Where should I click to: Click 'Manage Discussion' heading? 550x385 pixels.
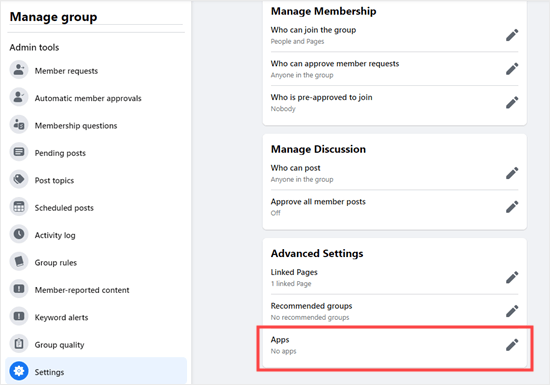(318, 149)
